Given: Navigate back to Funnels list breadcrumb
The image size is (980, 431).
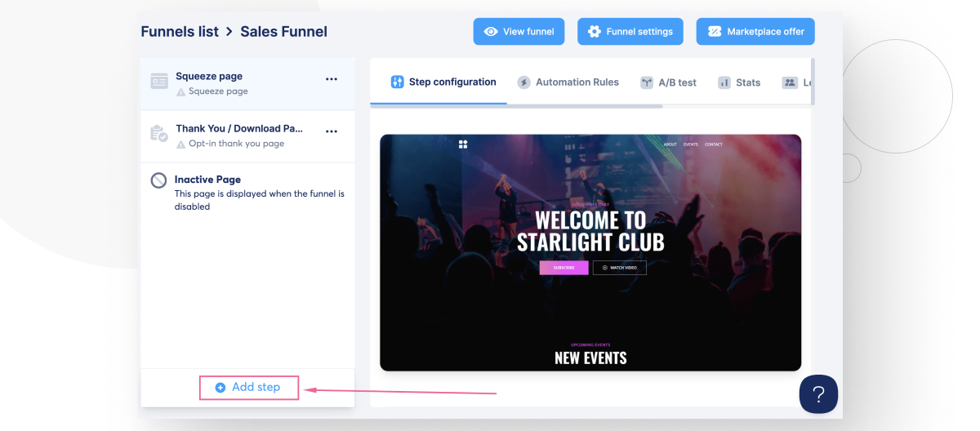Looking at the screenshot, I should click(180, 32).
